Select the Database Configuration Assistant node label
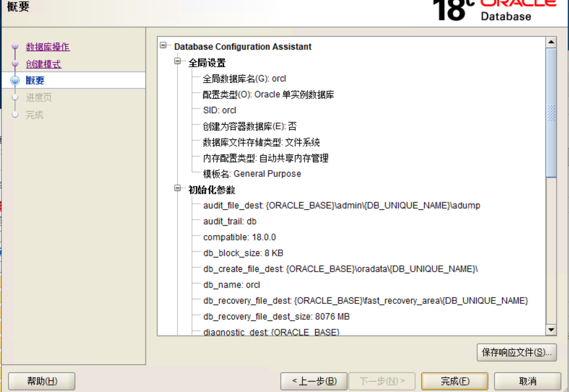 (243, 47)
